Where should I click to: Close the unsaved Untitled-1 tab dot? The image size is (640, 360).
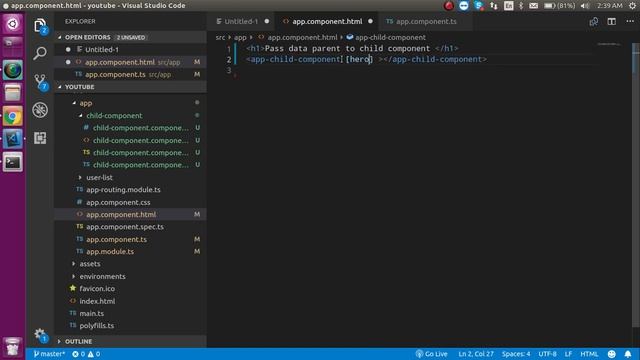tap(267, 21)
